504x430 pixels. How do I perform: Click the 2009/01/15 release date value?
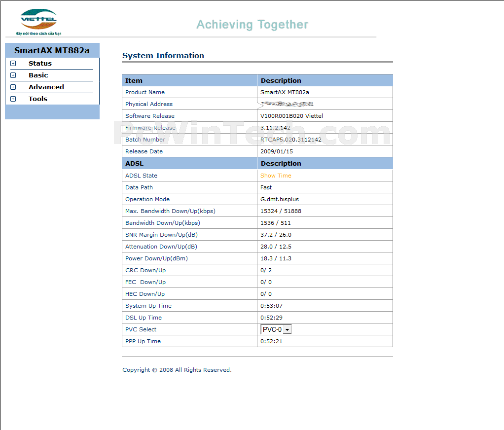tap(277, 151)
